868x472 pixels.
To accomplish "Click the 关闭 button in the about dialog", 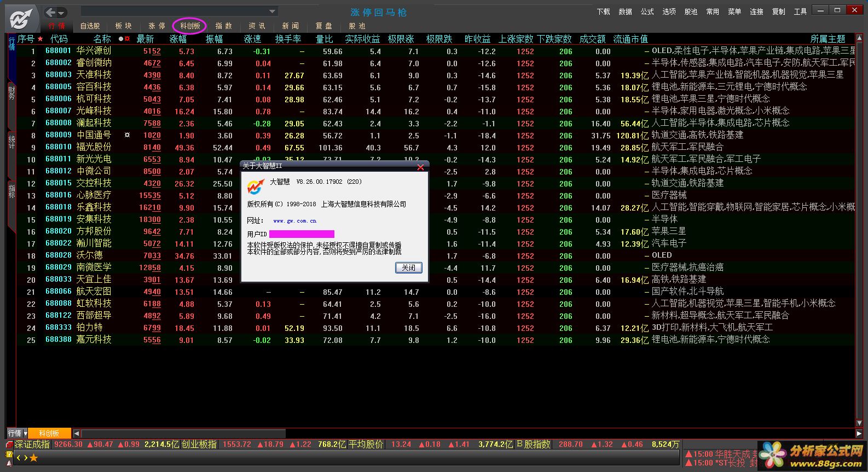I will 408,267.
